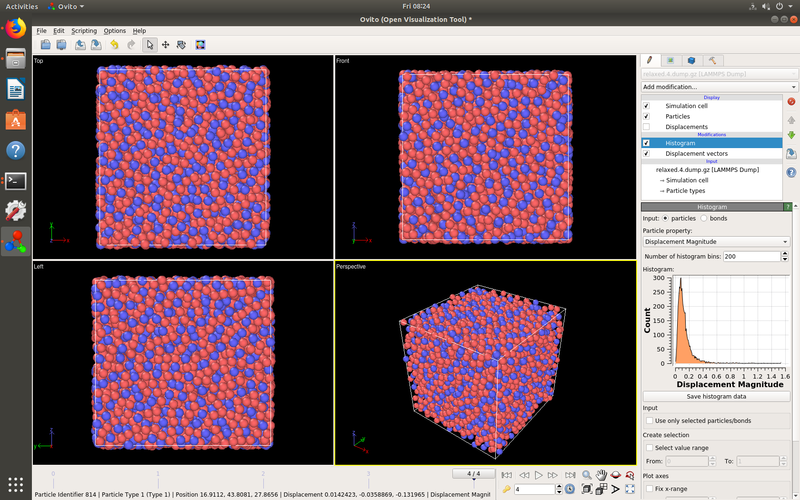Activate the Field of View tool

coord(616,489)
